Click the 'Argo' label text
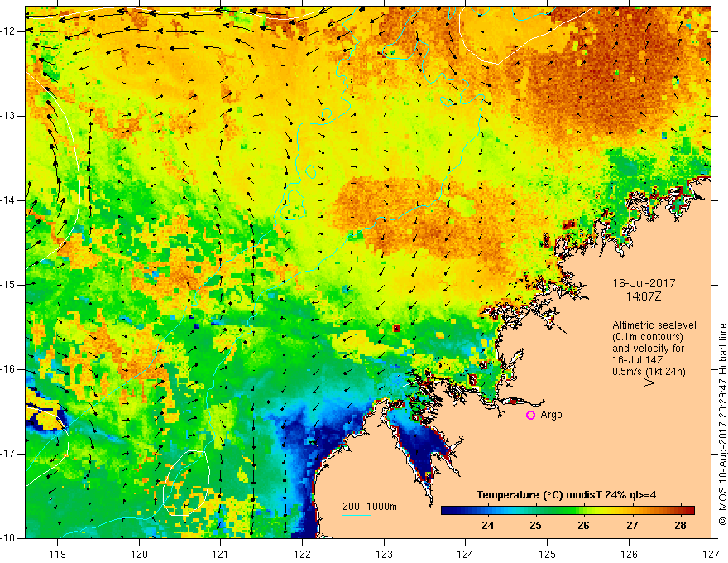The width and height of the screenshot is (728, 563). 551,415
